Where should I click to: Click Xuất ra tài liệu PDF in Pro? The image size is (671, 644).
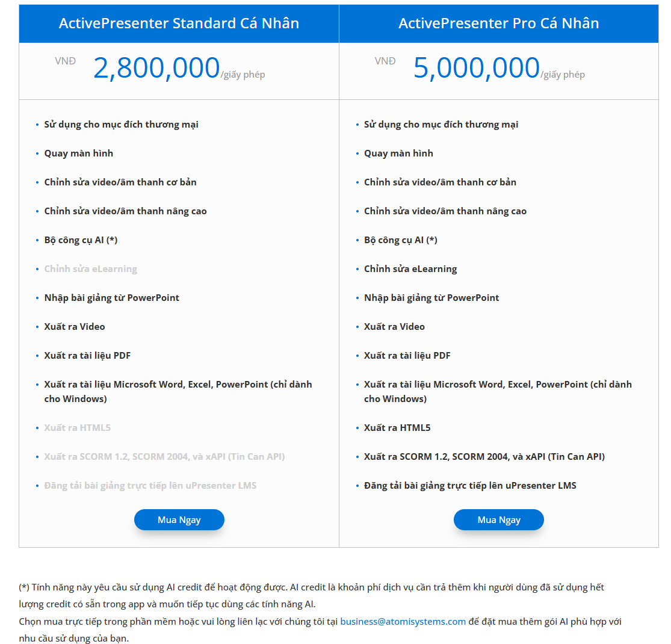click(x=407, y=356)
